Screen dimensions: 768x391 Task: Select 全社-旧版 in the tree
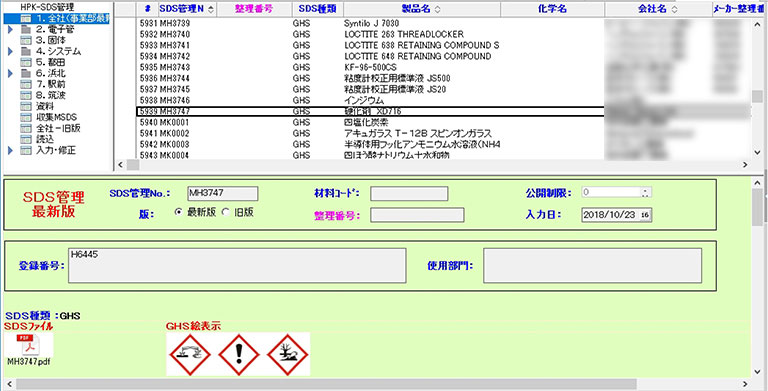(x=58, y=128)
